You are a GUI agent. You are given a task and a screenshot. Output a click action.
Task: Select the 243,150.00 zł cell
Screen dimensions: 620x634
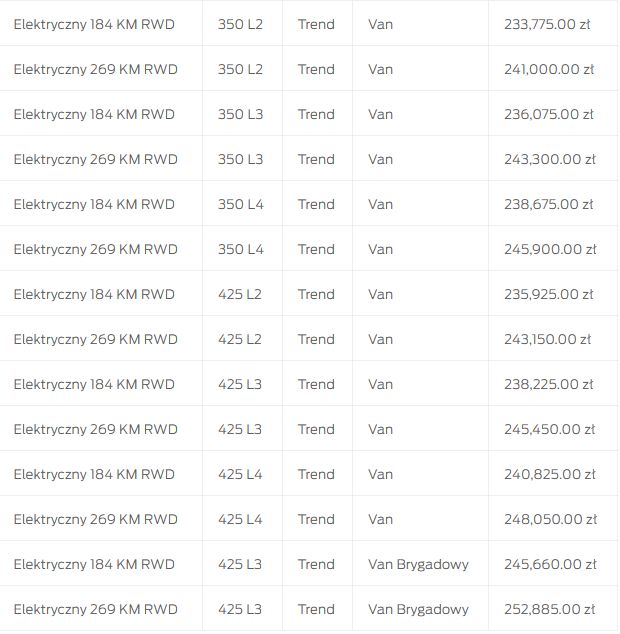[549, 339]
